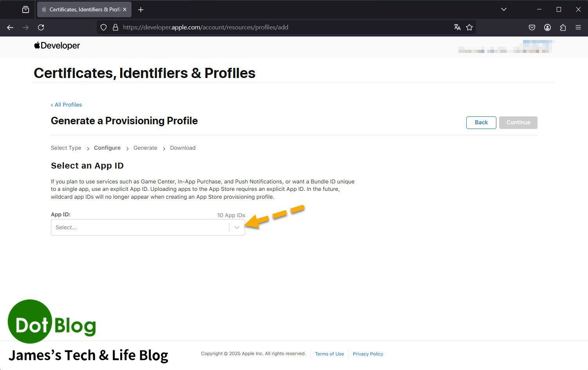Image resolution: width=588 pixels, height=370 pixels.
Task: Expand the App ID dropdown chevron
Action: 237,227
